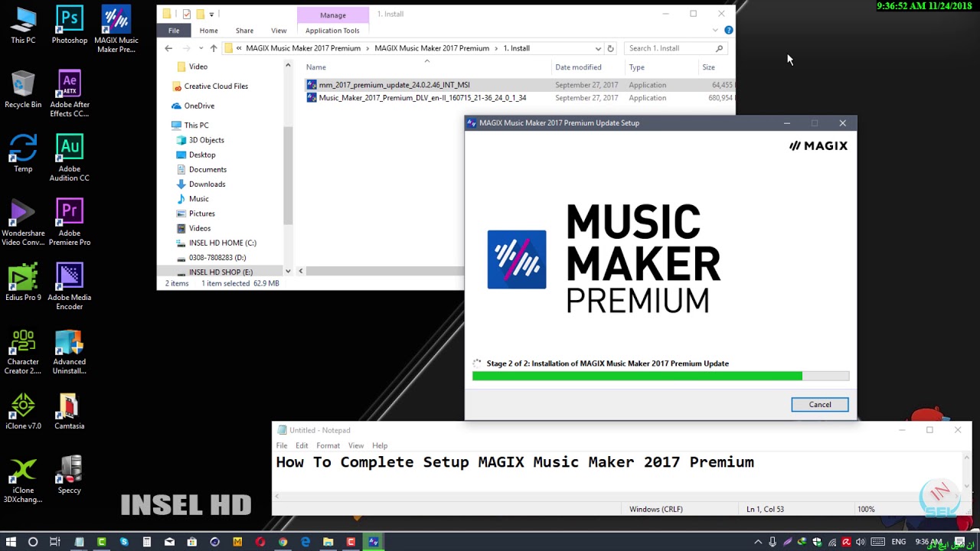The width and height of the screenshot is (980, 551).
Task: Select Downloads in Explorer navigation pane
Action: 207,184
